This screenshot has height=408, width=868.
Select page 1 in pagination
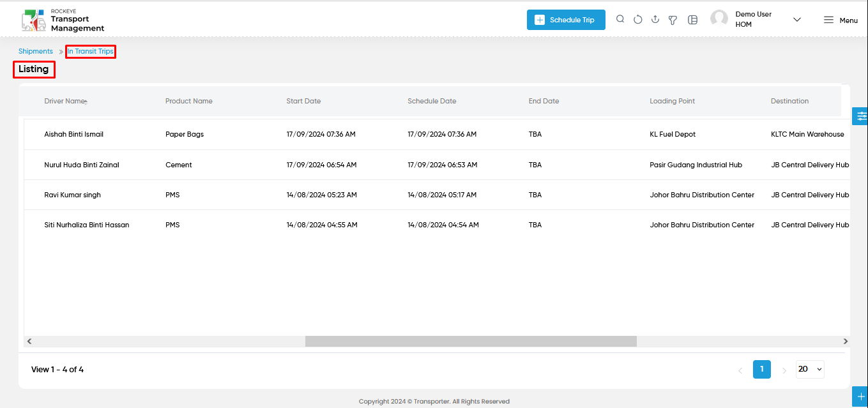[x=762, y=369]
